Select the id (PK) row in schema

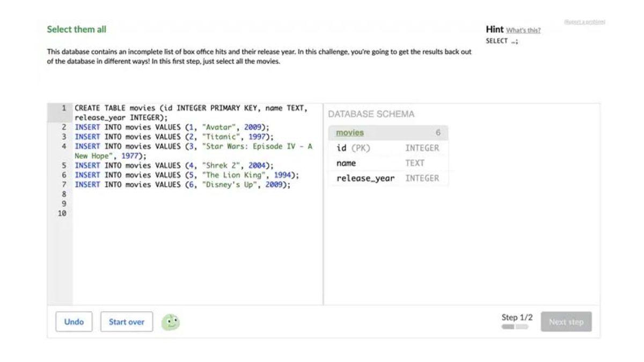pyautogui.click(x=353, y=148)
